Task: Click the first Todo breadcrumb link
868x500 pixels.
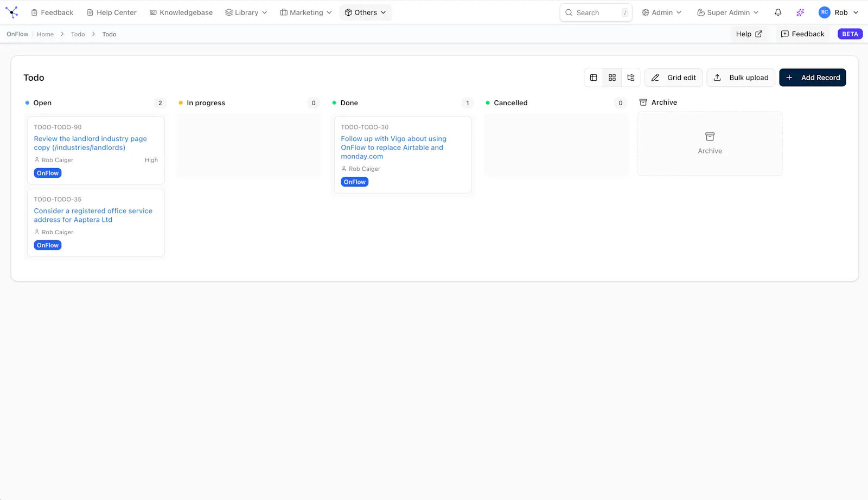Action: [x=78, y=34]
